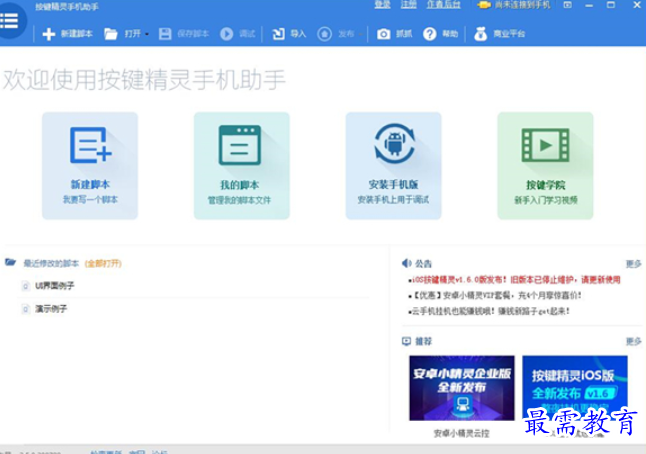Click the small icon left of minimize
The height and width of the screenshot is (454, 646).
(x=568, y=5)
